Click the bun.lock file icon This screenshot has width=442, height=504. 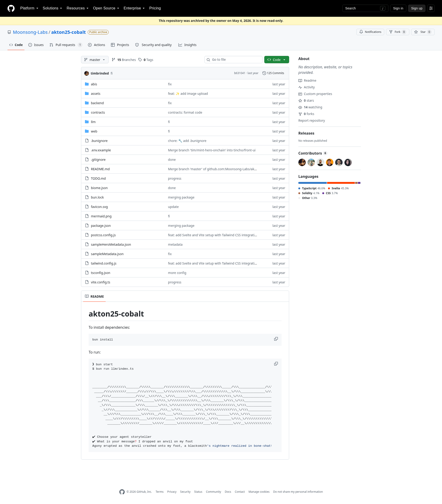coord(87,197)
